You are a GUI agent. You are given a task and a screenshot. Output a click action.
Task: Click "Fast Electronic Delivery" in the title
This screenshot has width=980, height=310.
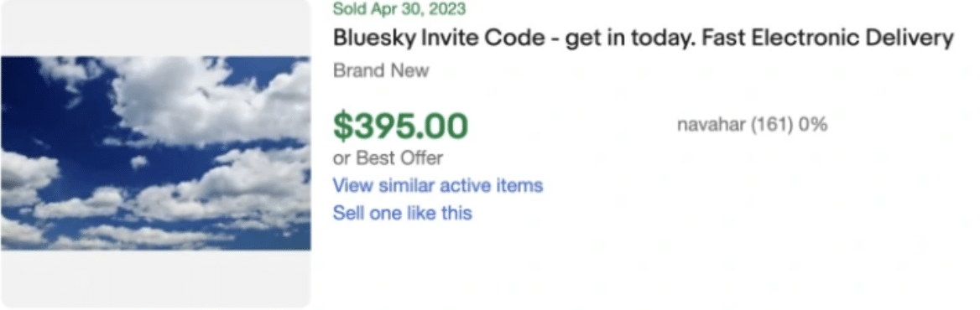pyautogui.click(x=827, y=39)
